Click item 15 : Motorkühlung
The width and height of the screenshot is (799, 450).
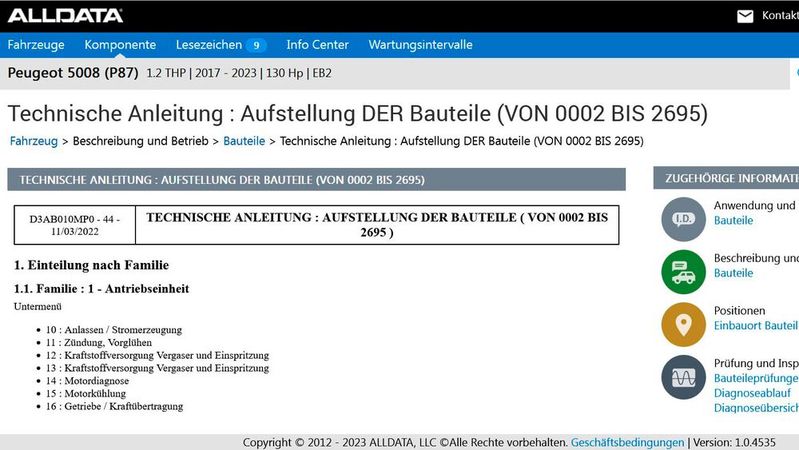86,393
